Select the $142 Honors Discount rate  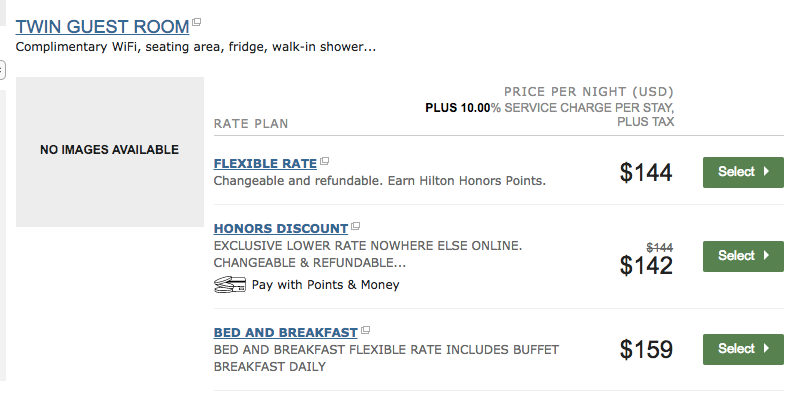tap(743, 256)
